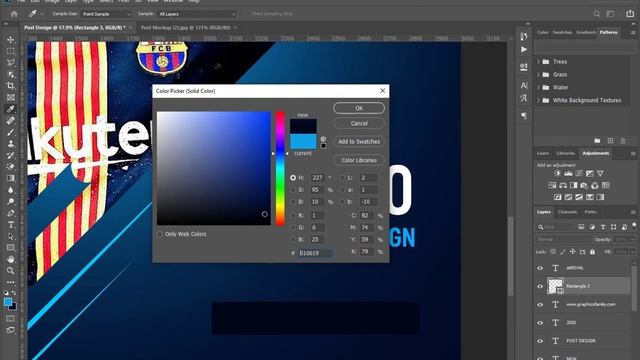
Task: Open the Sample All Layers dropdown
Action: point(197,14)
